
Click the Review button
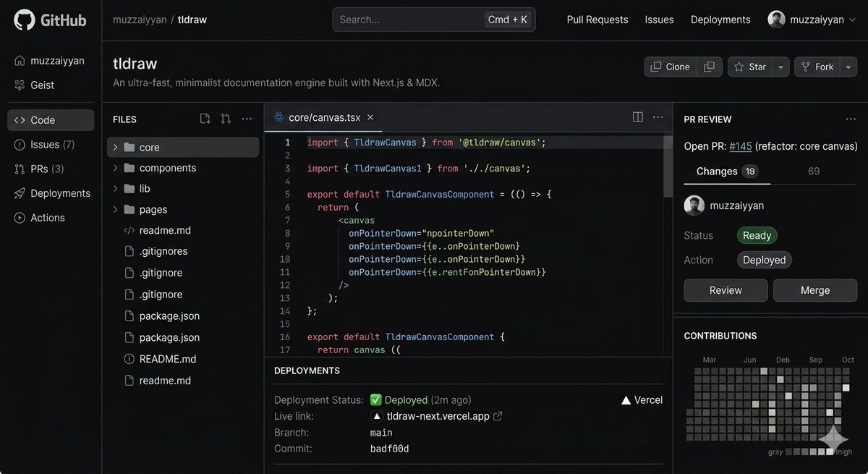(x=726, y=290)
